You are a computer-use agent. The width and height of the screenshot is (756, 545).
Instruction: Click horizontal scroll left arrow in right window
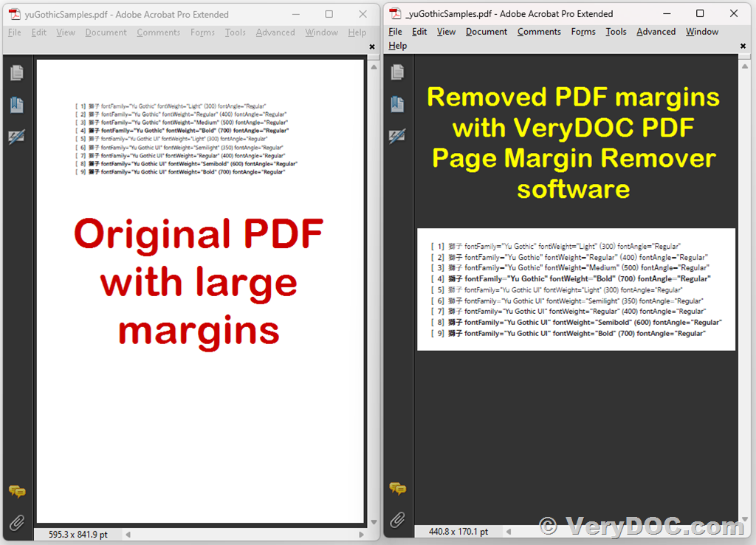coord(509,532)
